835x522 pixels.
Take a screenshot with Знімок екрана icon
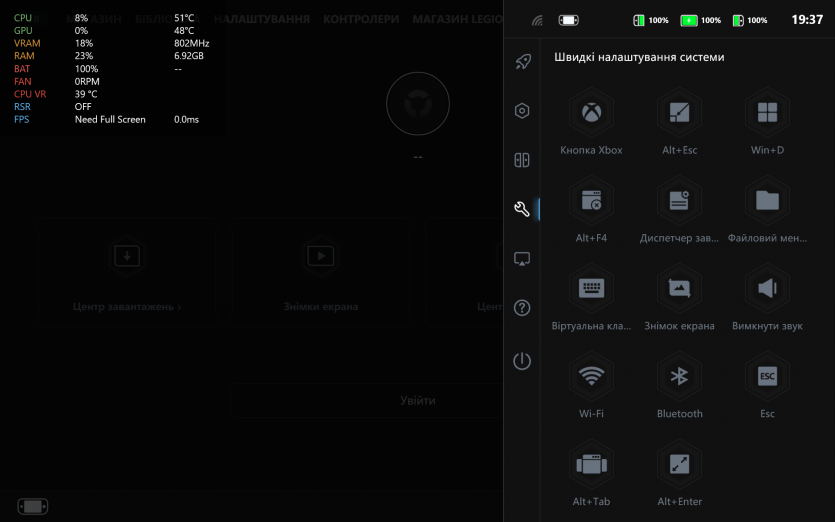coord(679,289)
